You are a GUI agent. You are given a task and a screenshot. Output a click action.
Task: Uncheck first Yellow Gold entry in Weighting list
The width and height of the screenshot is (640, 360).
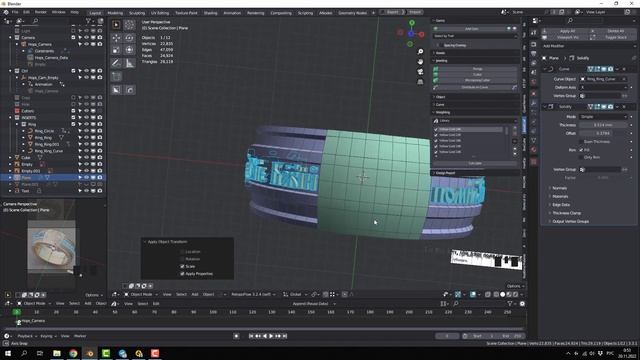(x=436, y=129)
